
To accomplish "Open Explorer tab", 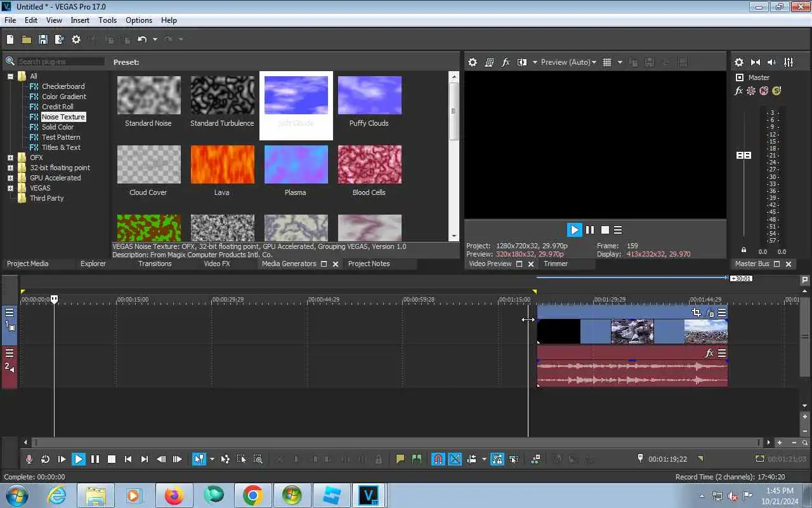I will (93, 264).
